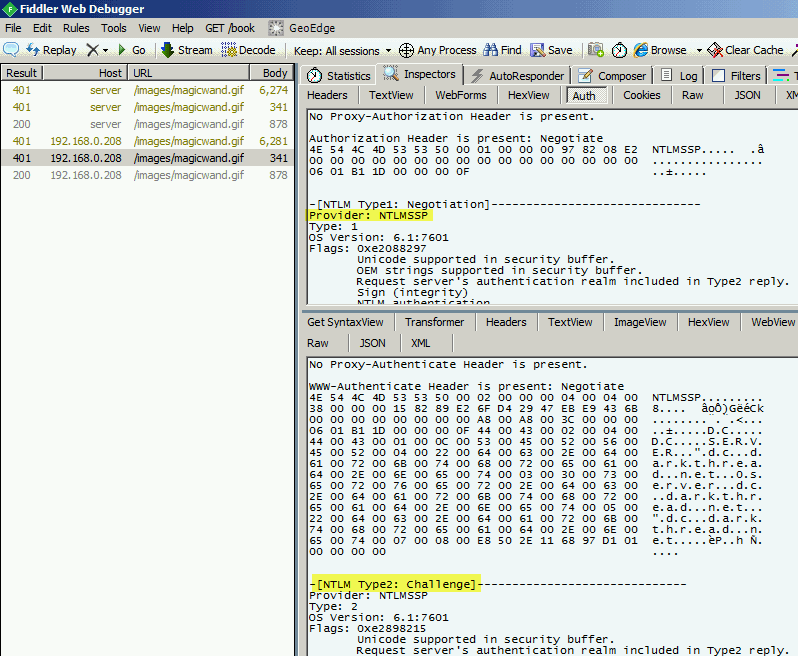The image size is (798, 656).
Task: Click the Save sessions icon
Action: click(538, 50)
